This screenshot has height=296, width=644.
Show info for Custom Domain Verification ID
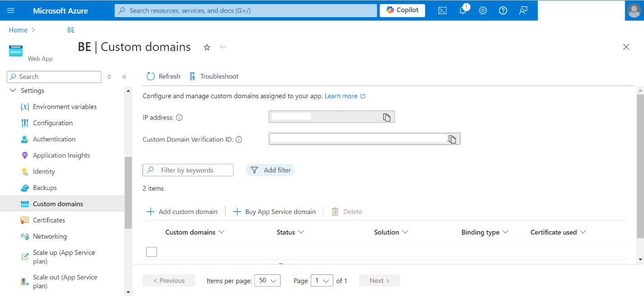tap(239, 139)
